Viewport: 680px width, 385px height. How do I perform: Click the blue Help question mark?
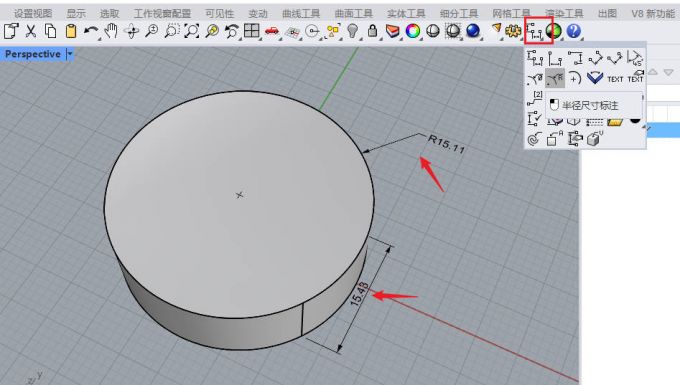click(x=574, y=31)
